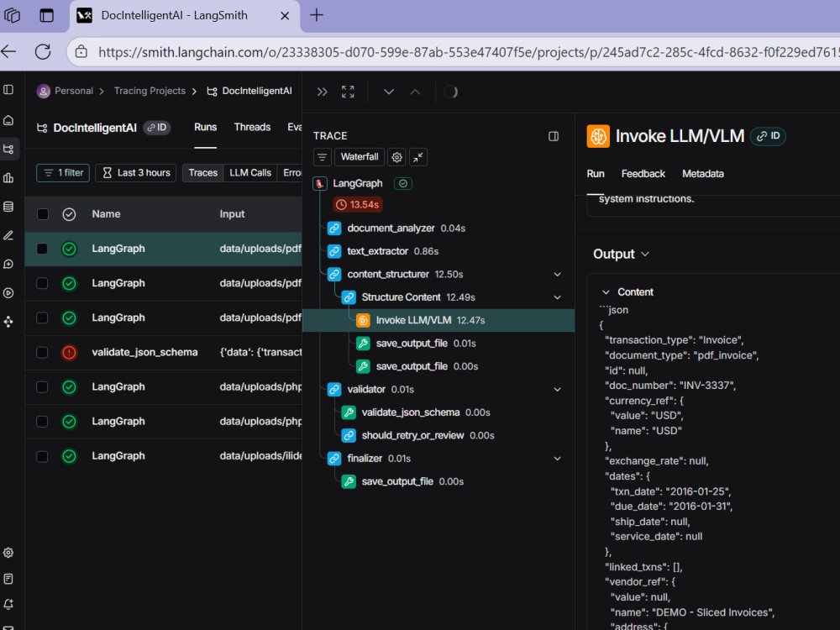Open the 1 filter control

tap(63, 173)
